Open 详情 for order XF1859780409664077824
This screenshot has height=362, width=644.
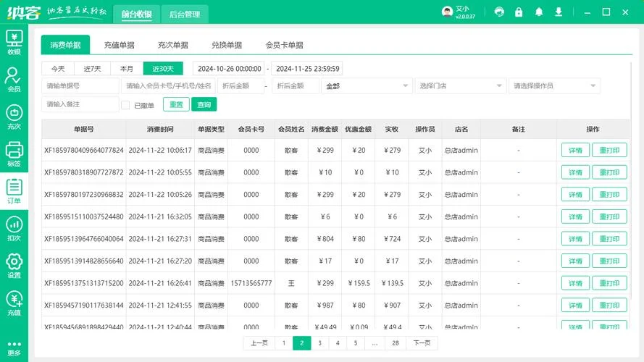point(575,150)
